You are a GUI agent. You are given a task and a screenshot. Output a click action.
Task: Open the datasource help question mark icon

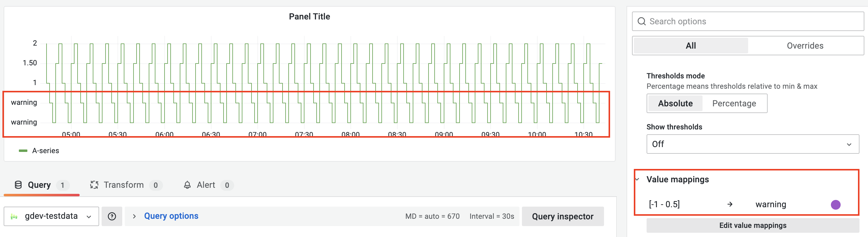tap(112, 216)
